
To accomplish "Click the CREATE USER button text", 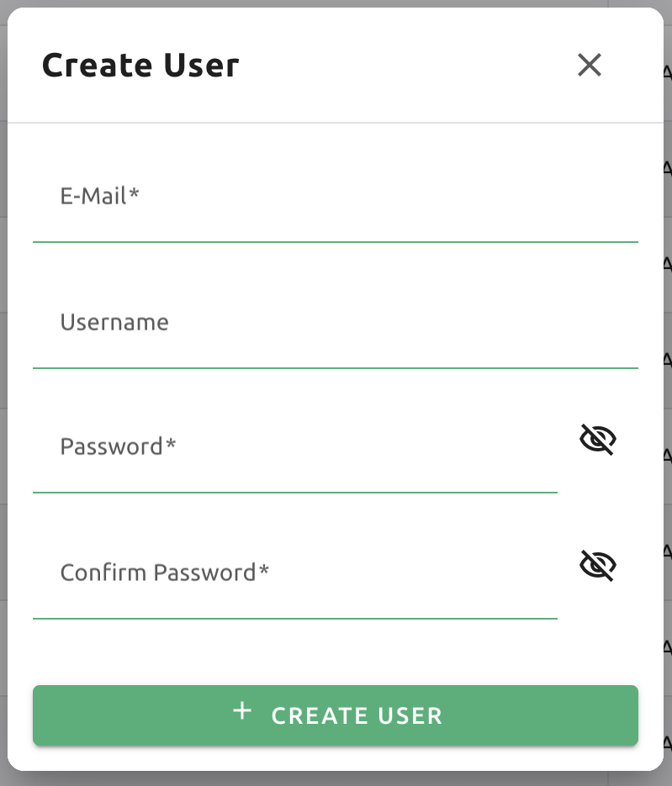I will coord(357,716).
